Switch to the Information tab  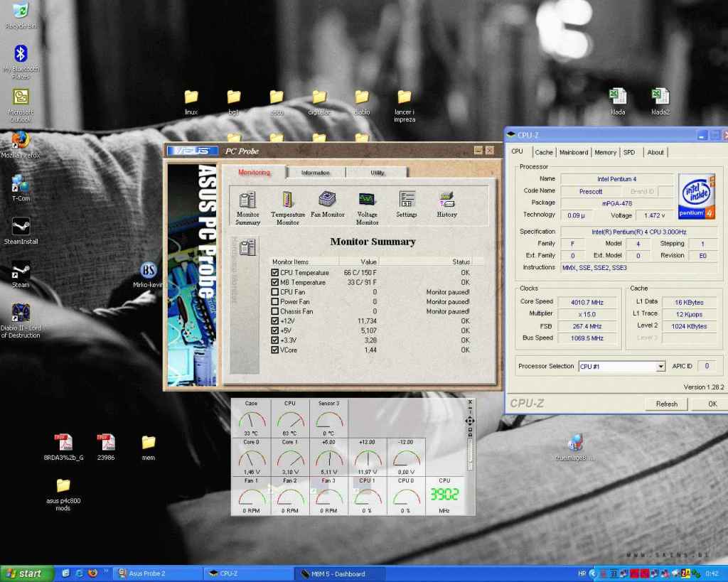(315, 173)
